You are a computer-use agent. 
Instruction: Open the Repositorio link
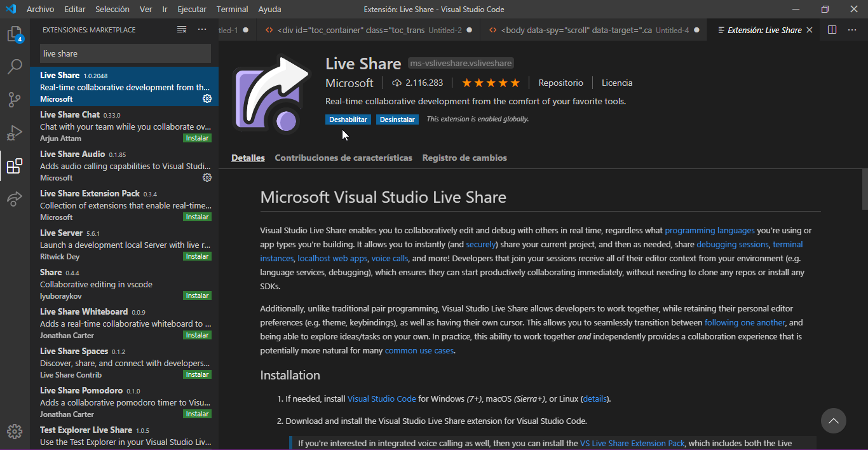coord(560,83)
